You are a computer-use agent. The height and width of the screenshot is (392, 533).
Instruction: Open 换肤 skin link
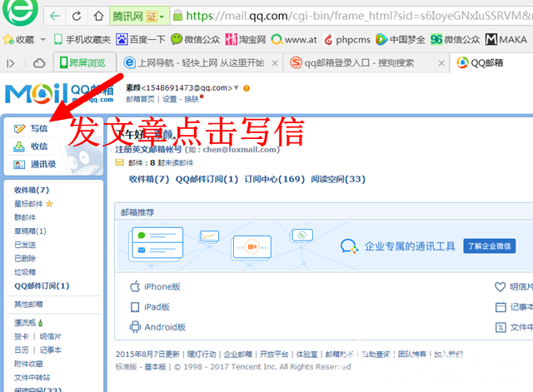(x=192, y=99)
